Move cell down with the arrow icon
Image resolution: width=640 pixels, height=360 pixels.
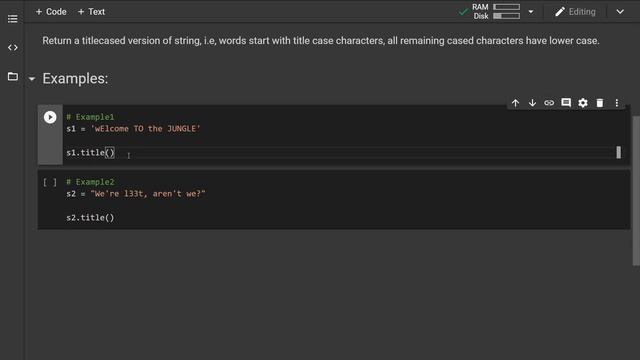tap(532, 103)
